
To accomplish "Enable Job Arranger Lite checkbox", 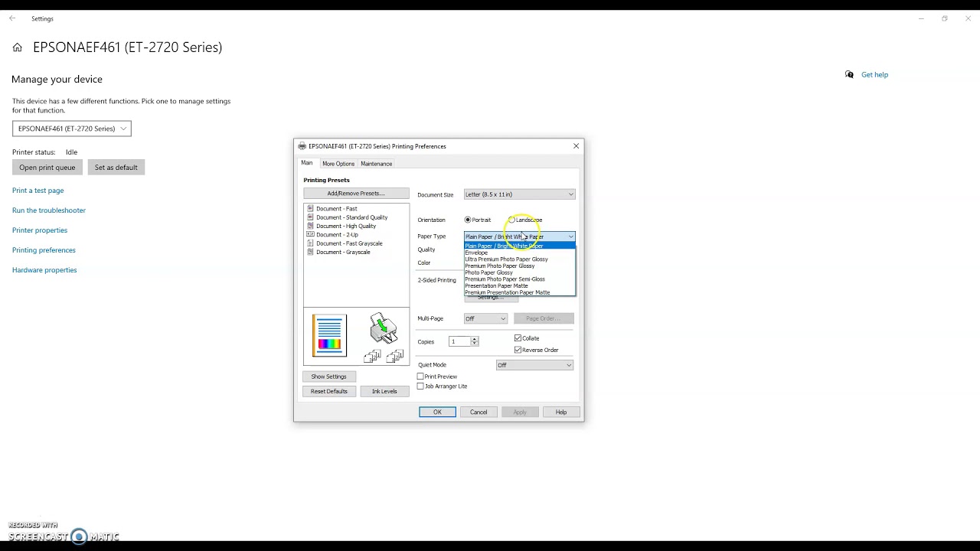I will [420, 386].
